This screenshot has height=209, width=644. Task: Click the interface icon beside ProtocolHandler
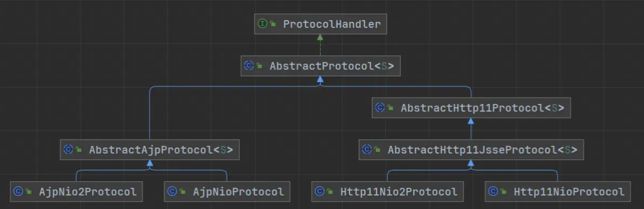click(x=262, y=24)
